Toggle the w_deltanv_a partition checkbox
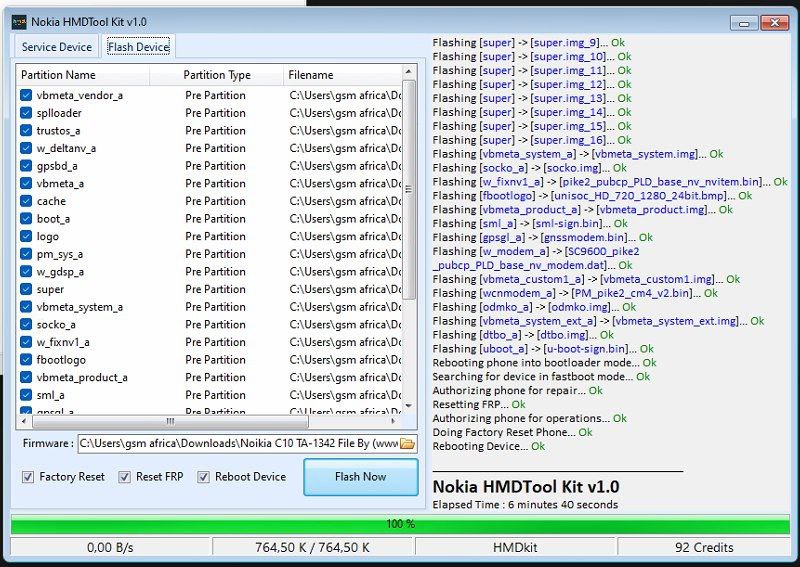Image resolution: width=800 pixels, height=567 pixels. pos(26,148)
